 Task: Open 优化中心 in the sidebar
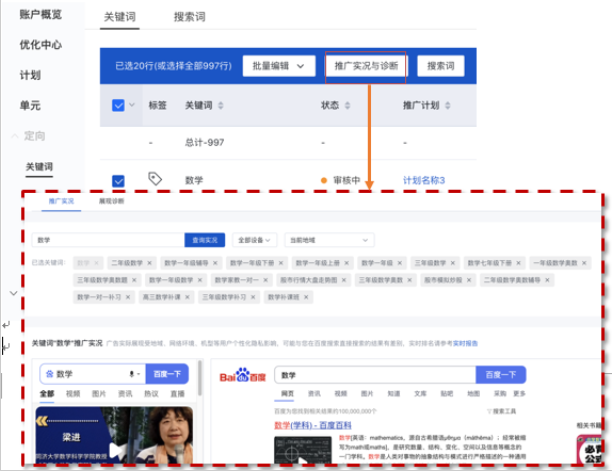(41, 45)
